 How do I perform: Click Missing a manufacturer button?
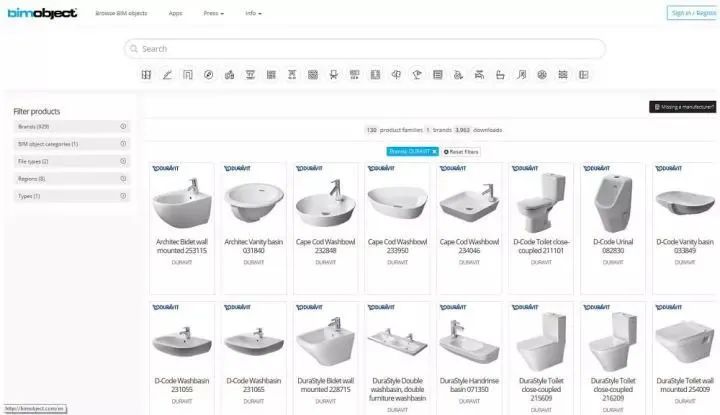pyautogui.click(x=683, y=107)
